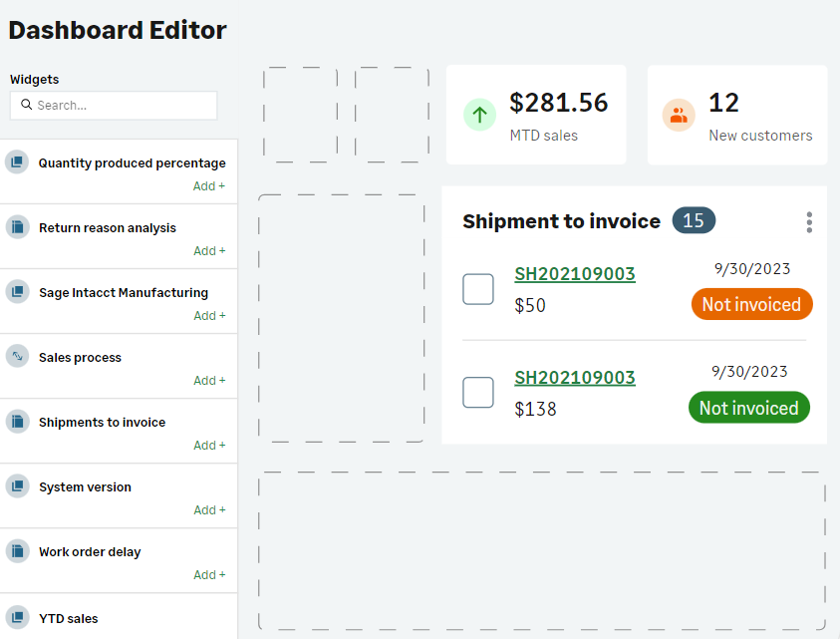Click the System version widget icon

pos(17,485)
